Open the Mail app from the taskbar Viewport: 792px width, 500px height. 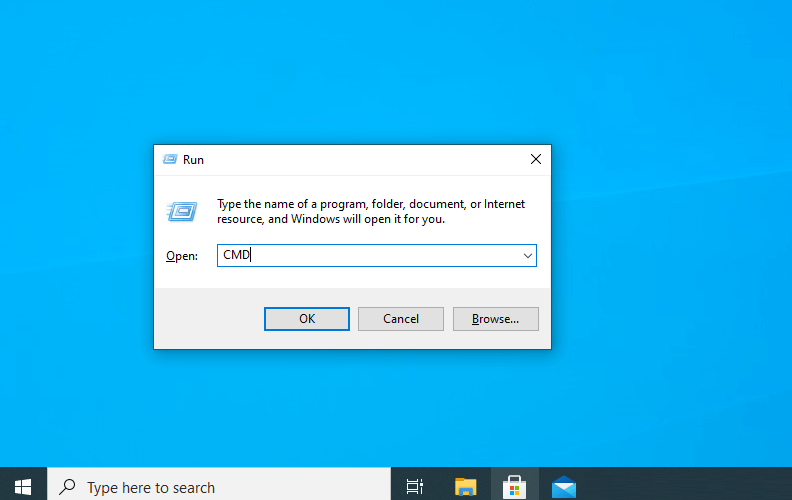(564, 487)
